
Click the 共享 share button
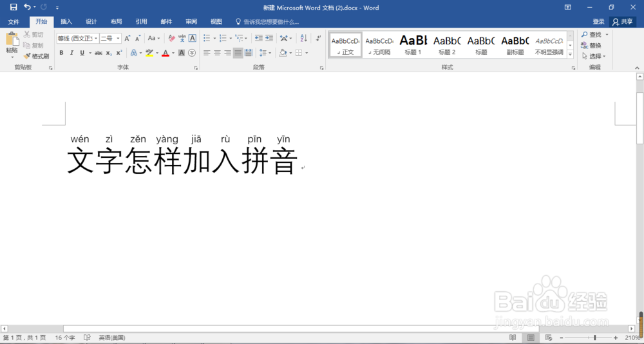click(623, 22)
